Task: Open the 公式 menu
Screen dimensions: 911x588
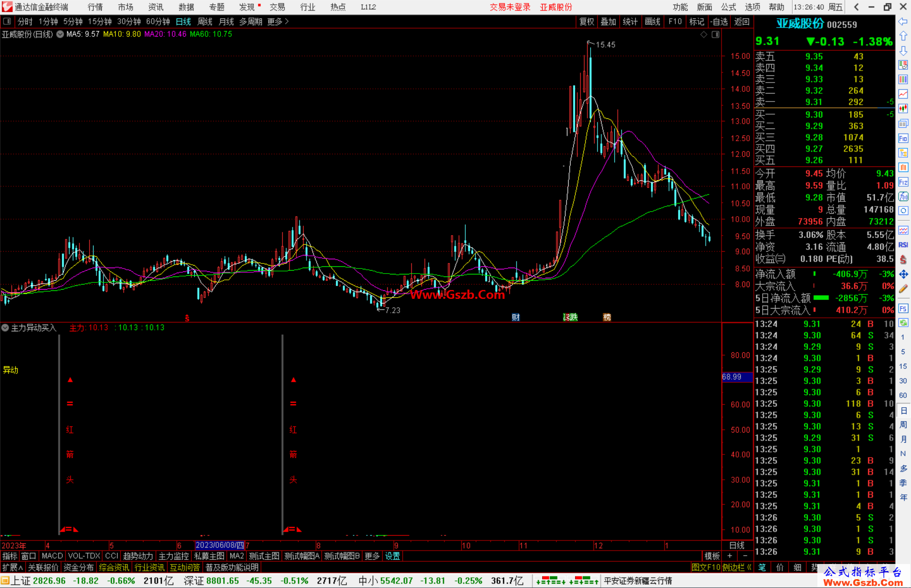Action: click(728, 7)
